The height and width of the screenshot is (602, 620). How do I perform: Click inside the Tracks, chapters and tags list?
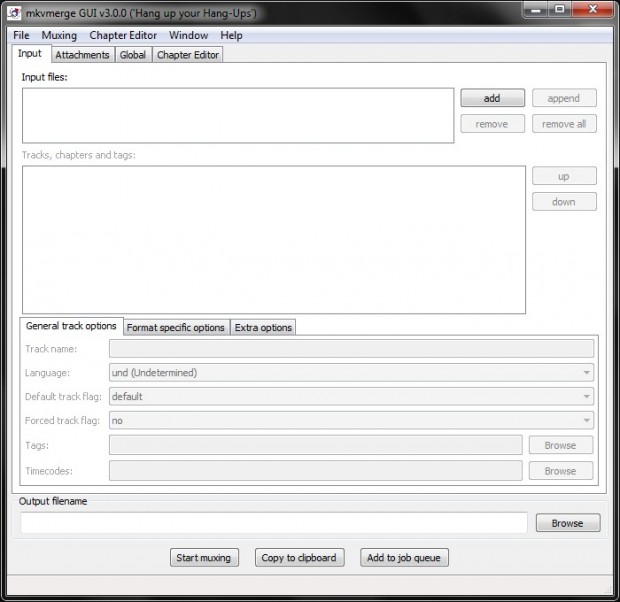tap(274, 240)
